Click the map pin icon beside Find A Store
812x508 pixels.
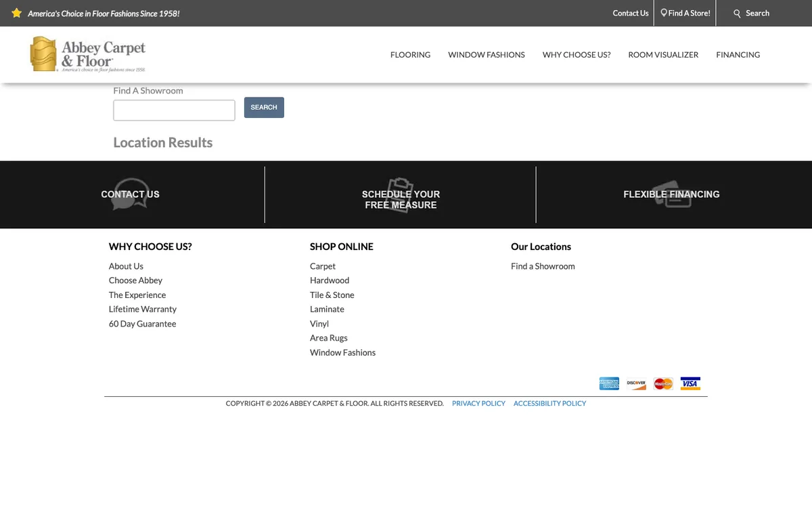pyautogui.click(x=664, y=13)
